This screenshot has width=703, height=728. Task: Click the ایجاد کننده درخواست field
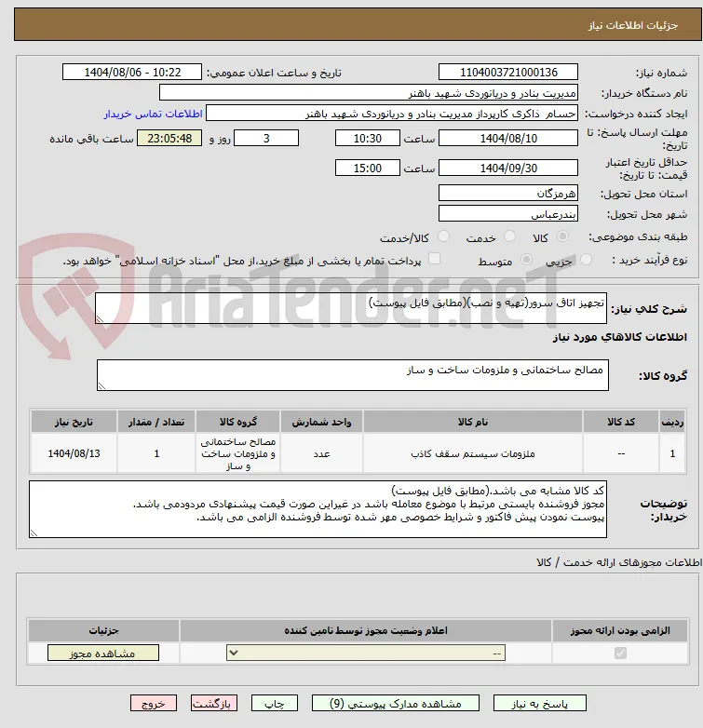tap(392, 114)
